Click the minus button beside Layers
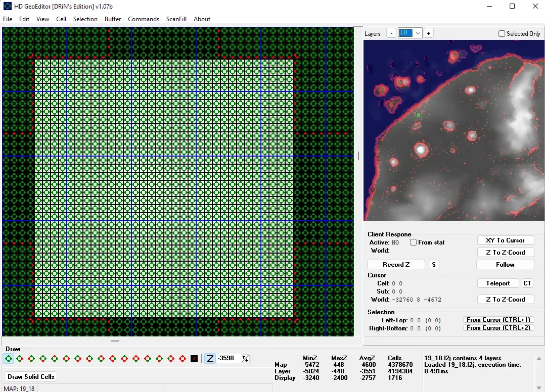Viewport: 545px width, 392px height. click(391, 33)
